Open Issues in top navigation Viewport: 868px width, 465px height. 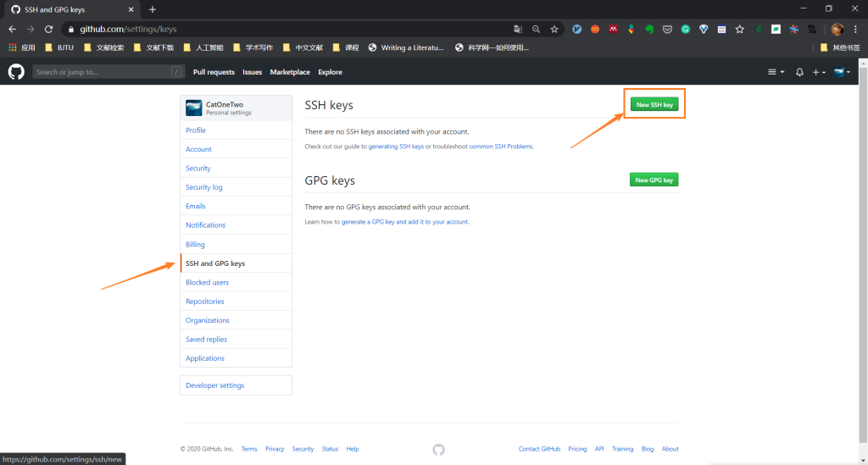click(x=252, y=72)
